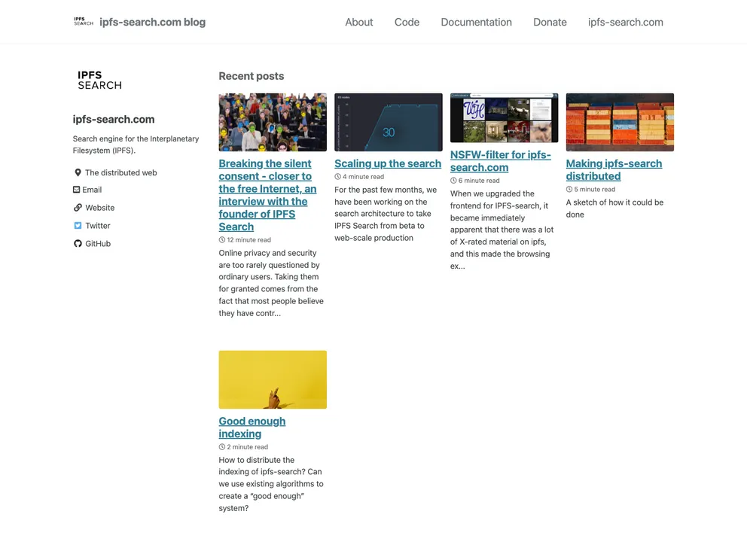Click the GitHub octocat icon
Image resolution: width=747 pixels, height=560 pixels.
click(x=78, y=244)
